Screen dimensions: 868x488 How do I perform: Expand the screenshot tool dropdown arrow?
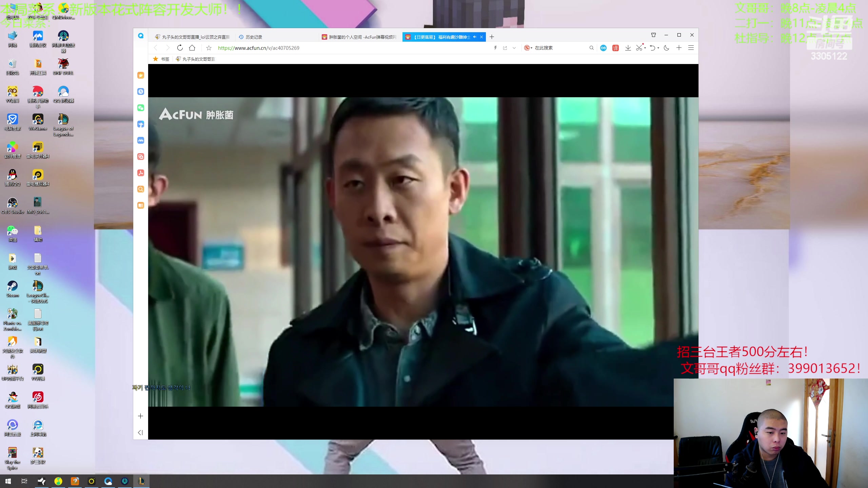[x=645, y=48]
